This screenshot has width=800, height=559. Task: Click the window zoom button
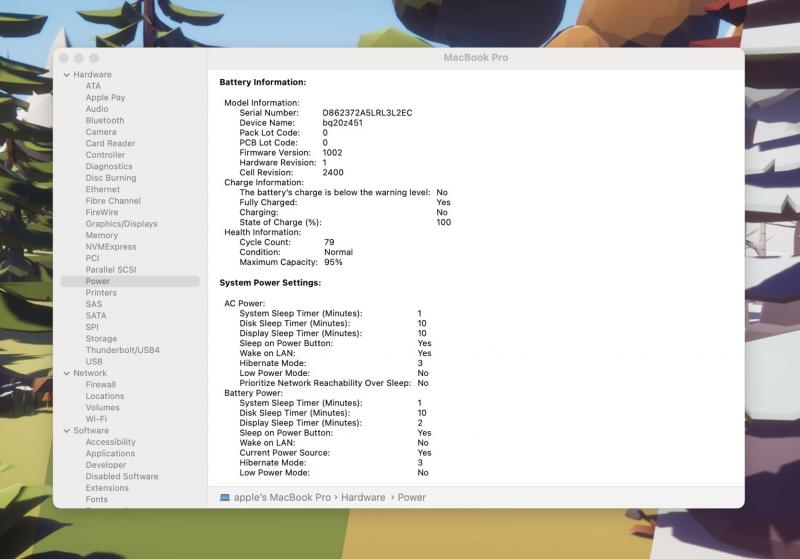pyautogui.click(x=94, y=58)
